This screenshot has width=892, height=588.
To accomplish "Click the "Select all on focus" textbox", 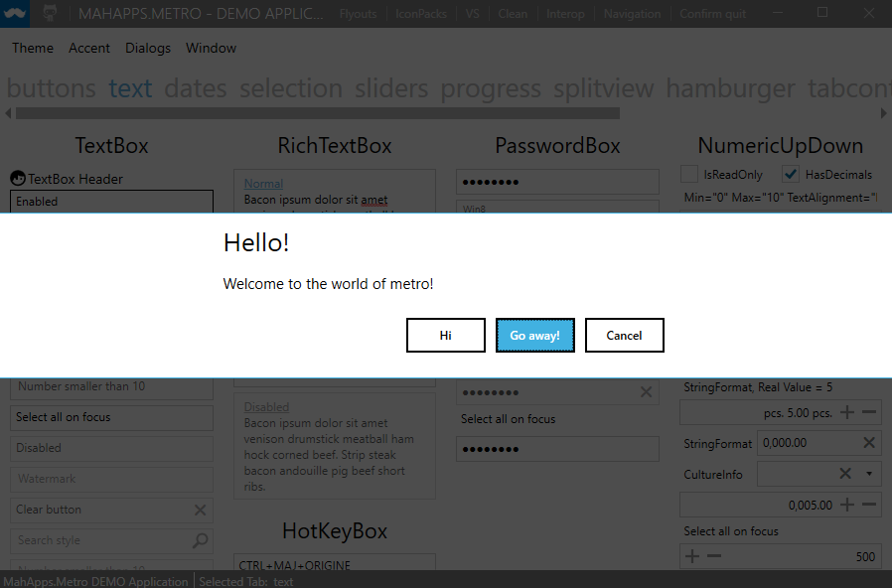I will pos(110,417).
